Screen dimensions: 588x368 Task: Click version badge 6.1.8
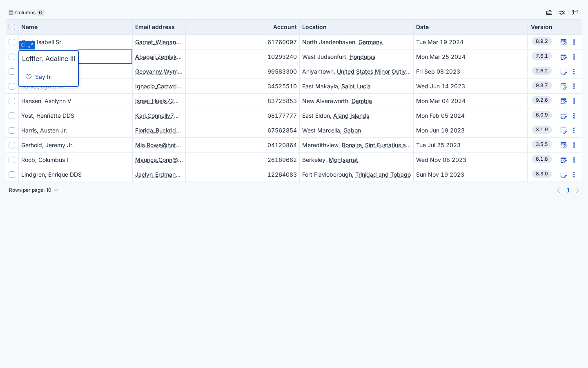[542, 159]
